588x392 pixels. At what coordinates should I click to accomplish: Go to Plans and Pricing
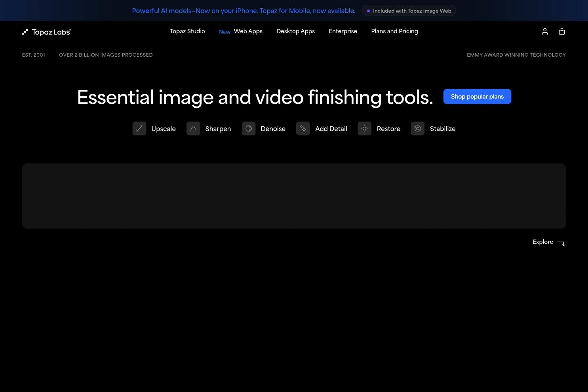pyautogui.click(x=394, y=31)
